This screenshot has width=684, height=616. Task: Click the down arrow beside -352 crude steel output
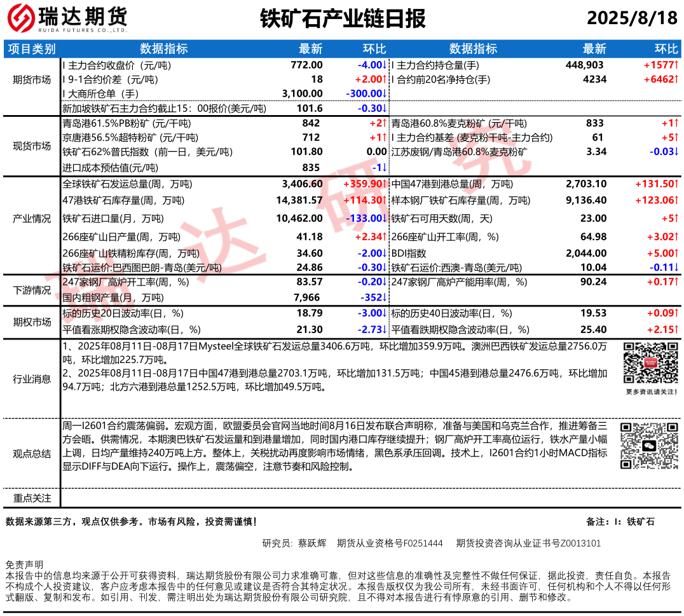click(x=385, y=298)
